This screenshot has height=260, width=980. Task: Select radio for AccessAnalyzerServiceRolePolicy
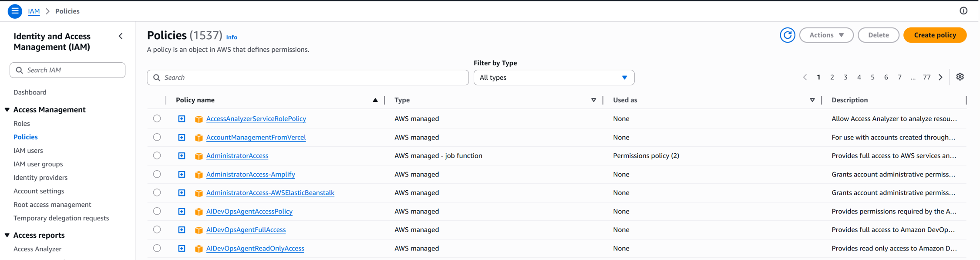157,118
